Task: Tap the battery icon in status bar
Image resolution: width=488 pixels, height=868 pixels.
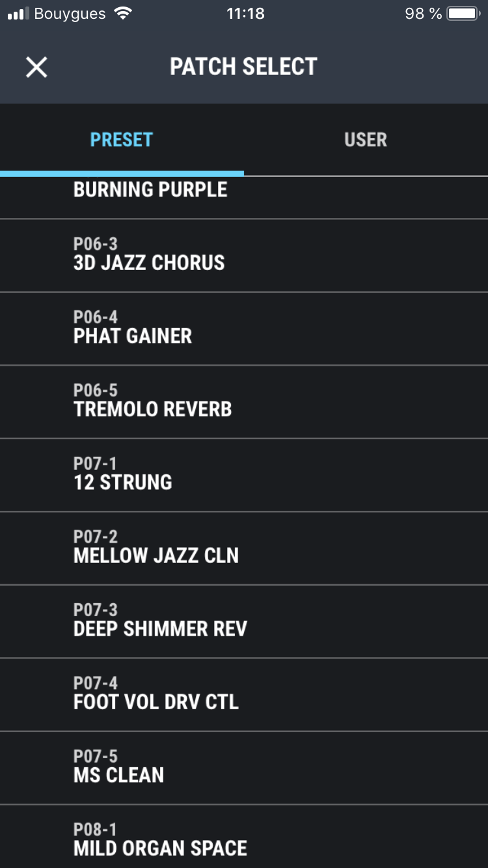Action: click(464, 14)
